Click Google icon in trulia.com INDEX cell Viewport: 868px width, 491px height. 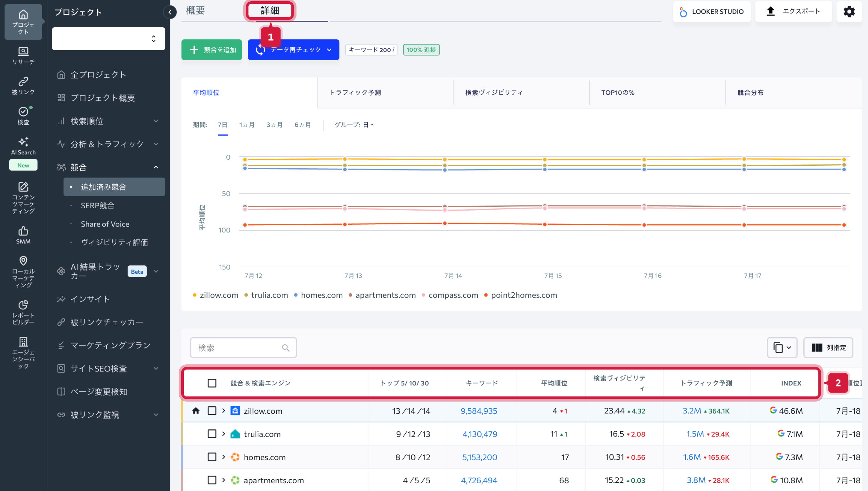(781, 433)
